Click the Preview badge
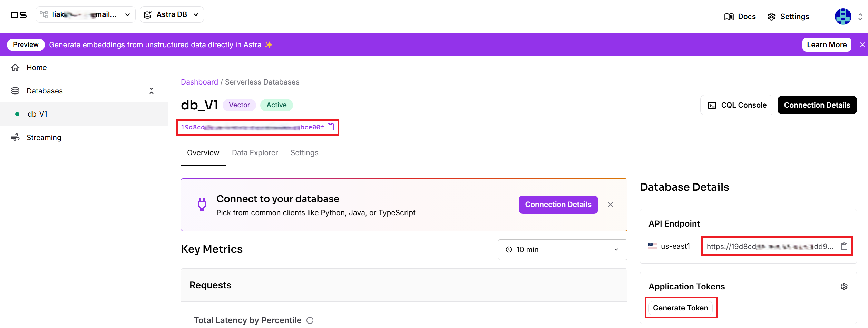 coord(26,45)
